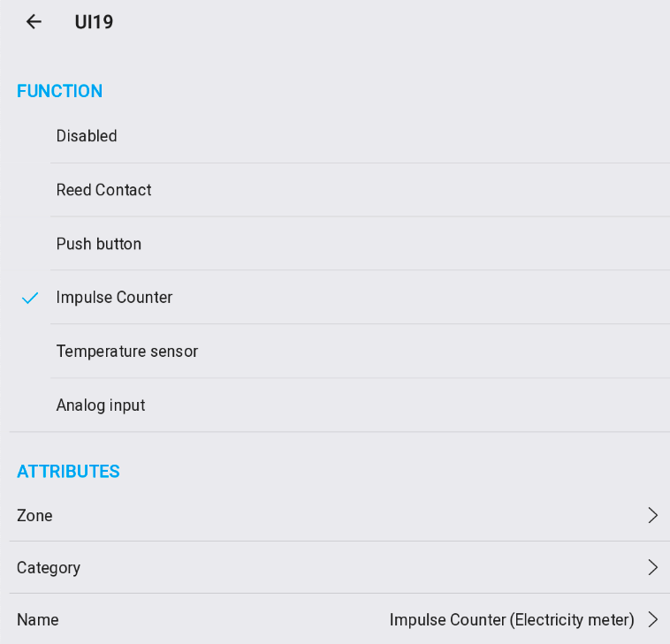
Task: Open Name using its right chevron
Action: (652, 620)
